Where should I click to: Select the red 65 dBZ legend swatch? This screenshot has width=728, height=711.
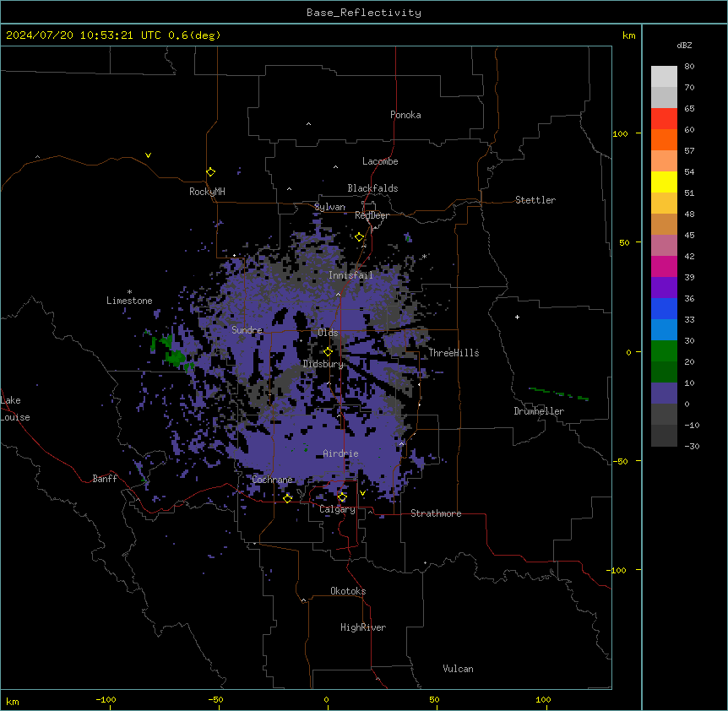pos(664,118)
